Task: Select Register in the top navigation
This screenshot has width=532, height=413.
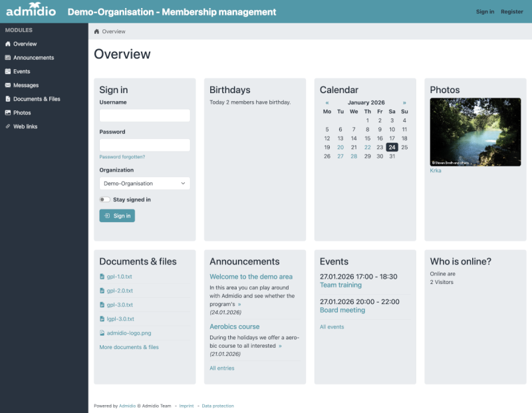Action: tap(512, 11)
